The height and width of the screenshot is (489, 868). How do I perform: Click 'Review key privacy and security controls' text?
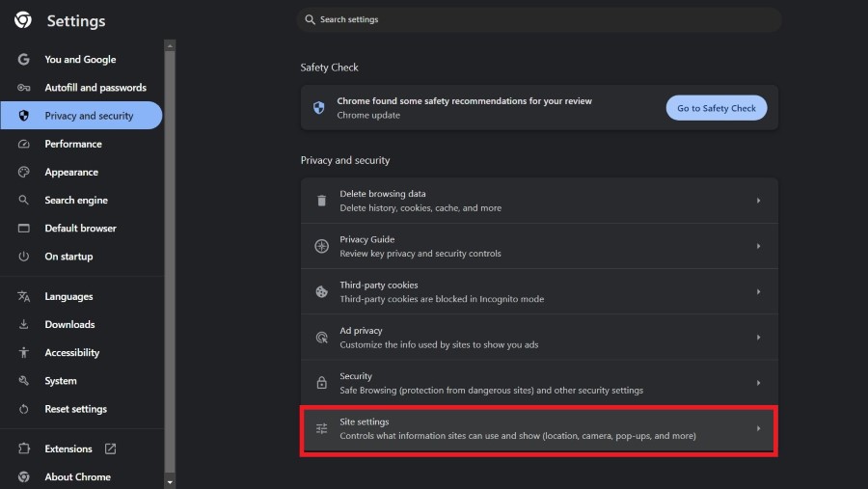click(420, 253)
